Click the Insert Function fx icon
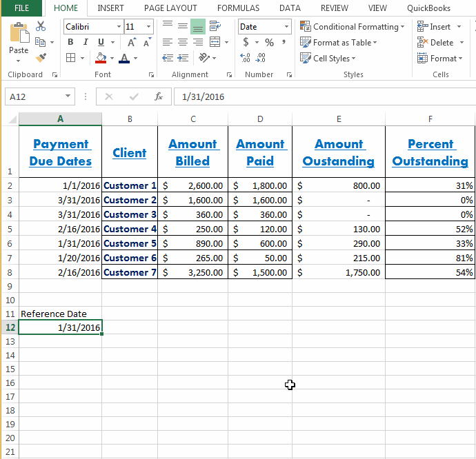The width and height of the screenshot is (476, 459). pos(159,96)
